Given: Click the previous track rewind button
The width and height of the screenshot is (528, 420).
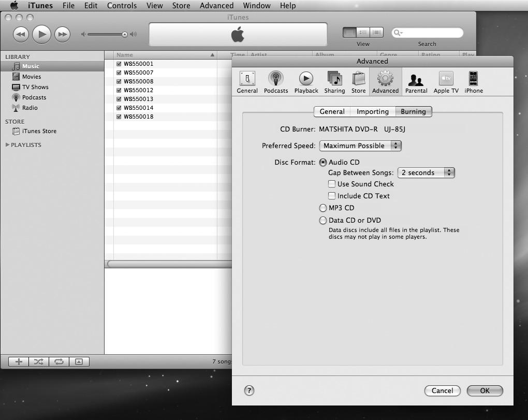Looking at the screenshot, I should tap(21, 34).
